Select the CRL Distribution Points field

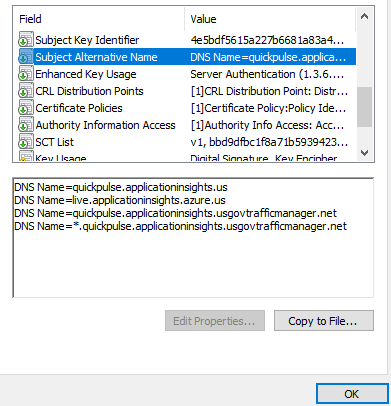[89, 91]
